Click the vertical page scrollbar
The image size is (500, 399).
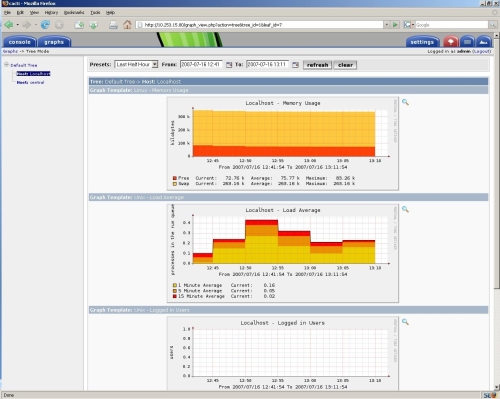click(x=496, y=163)
